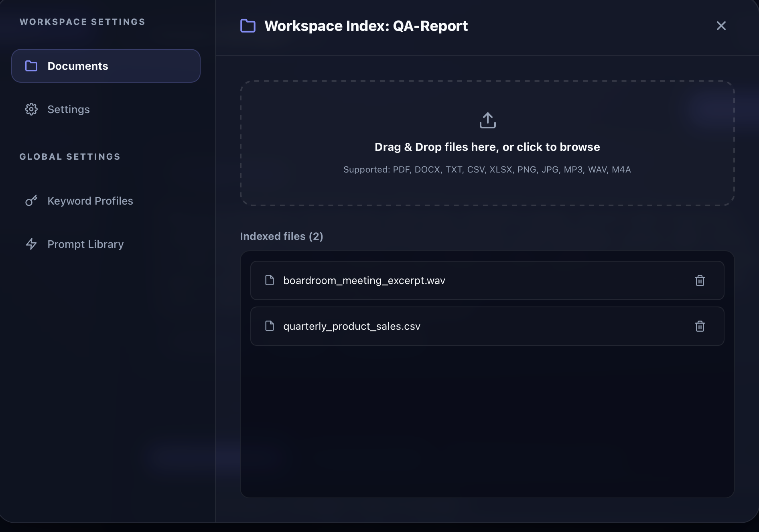Delete boardroom_meeting_excerpt.wav with trash icon

[700, 280]
